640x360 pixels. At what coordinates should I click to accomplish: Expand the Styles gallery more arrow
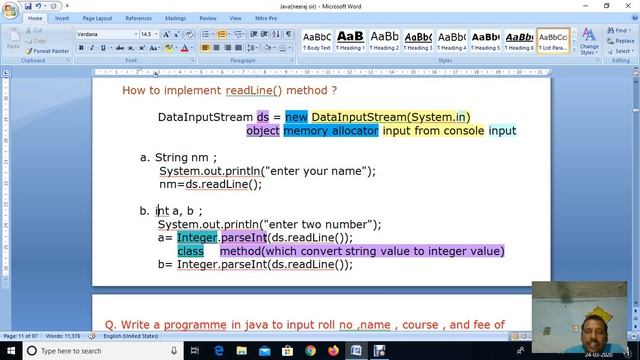(574, 49)
